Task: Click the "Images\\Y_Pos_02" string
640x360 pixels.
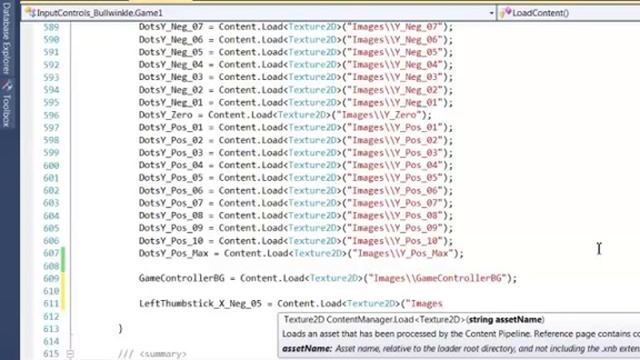Action: [x=395, y=140]
